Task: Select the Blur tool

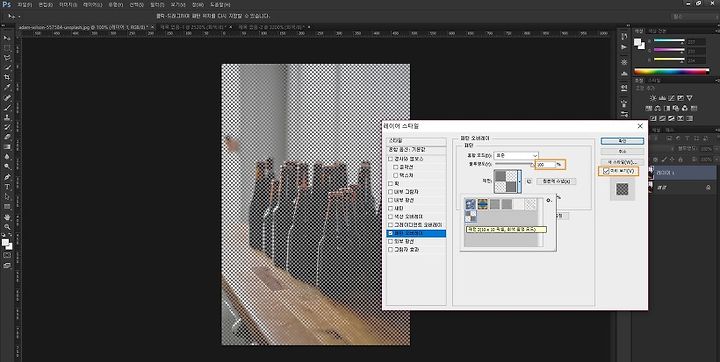Action: click(x=7, y=157)
